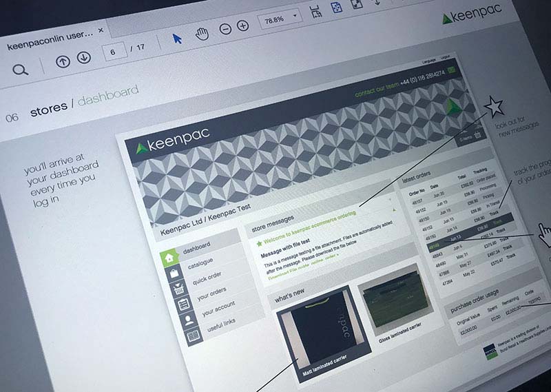Click the Language link above the header
The height and width of the screenshot is (392, 551).
(429, 61)
